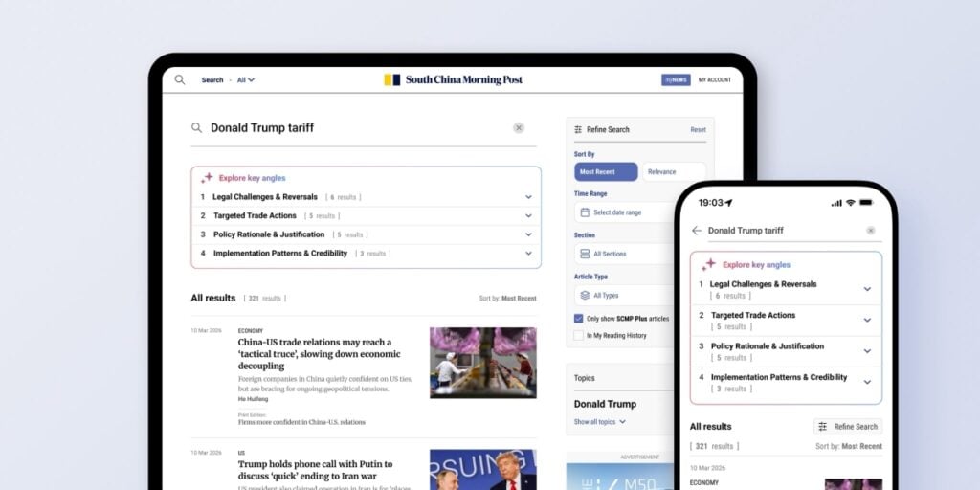Click the cellular signal icon on phone
The image size is (980, 490).
point(836,203)
